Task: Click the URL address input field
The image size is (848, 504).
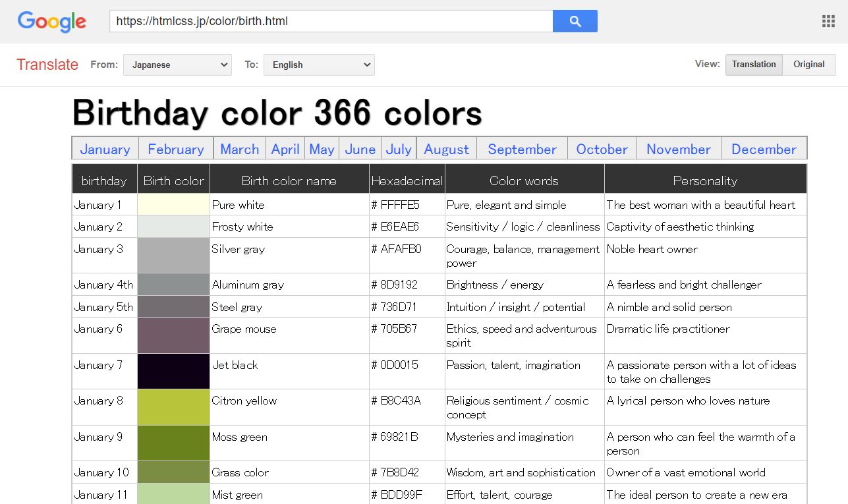Action: coord(329,20)
